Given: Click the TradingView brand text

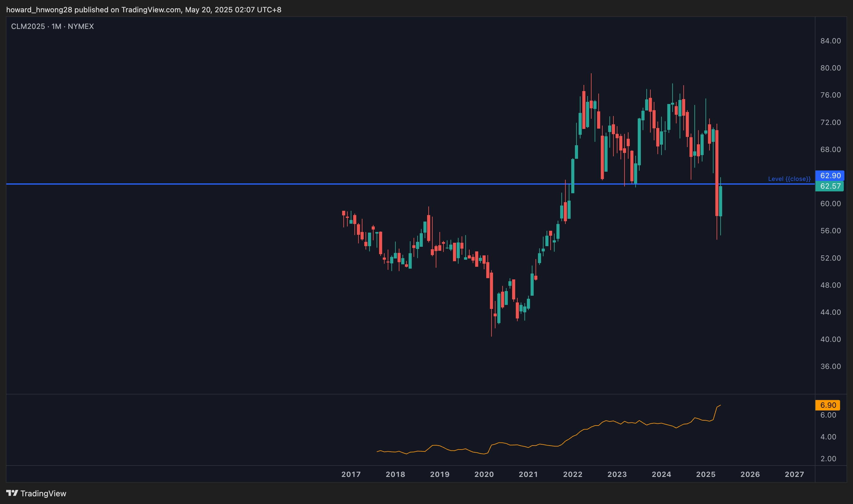Looking at the screenshot, I should coord(43,493).
